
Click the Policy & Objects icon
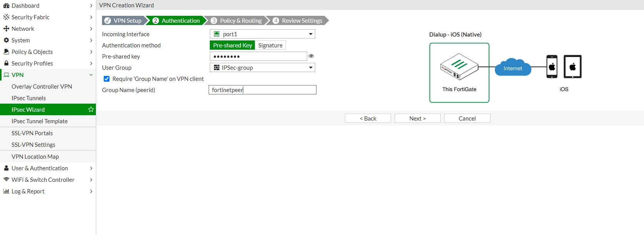pos(6,52)
